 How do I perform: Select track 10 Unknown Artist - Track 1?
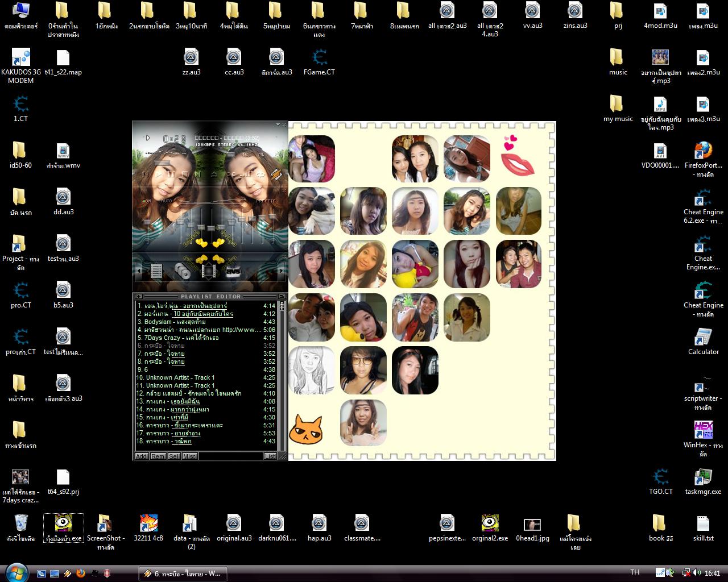click(x=206, y=377)
